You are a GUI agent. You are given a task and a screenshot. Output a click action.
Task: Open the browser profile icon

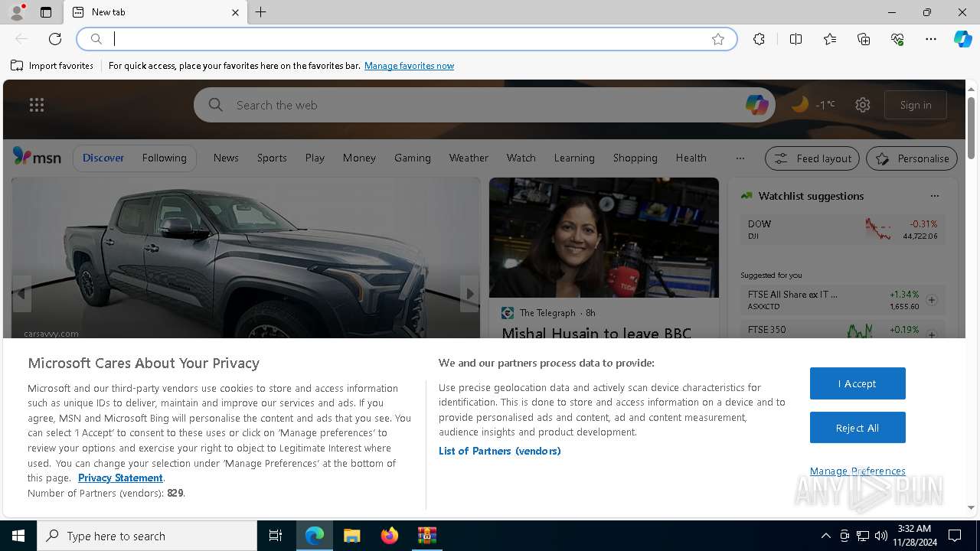[x=17, y=12]
